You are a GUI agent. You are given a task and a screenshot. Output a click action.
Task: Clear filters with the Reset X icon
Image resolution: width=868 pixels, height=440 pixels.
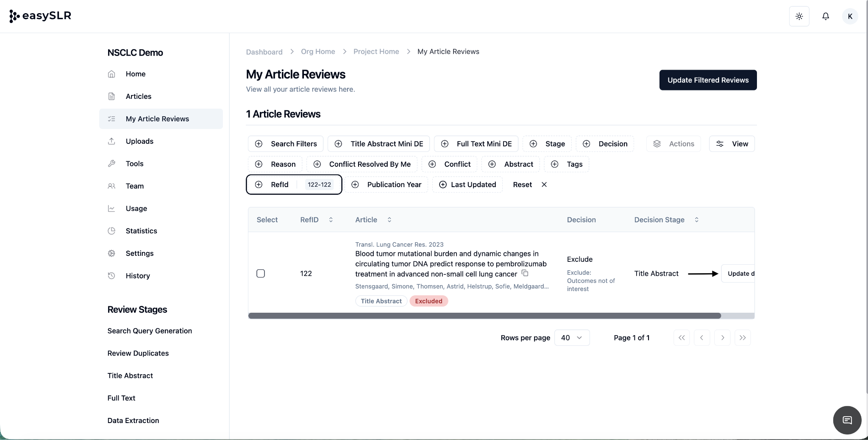[x=544, y=185]
